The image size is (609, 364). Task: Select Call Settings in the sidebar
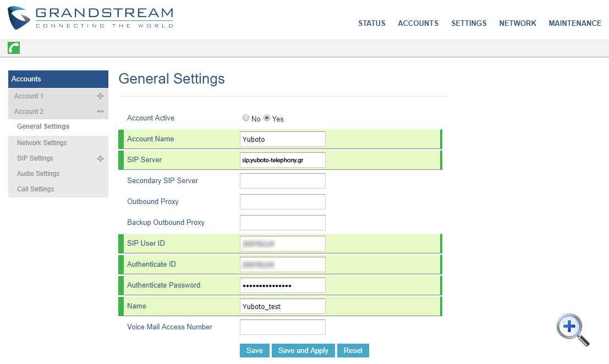[x=35, y=189]
